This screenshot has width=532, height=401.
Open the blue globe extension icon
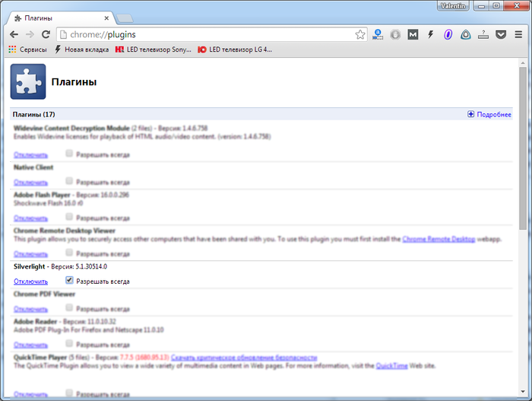coord(378,34)
